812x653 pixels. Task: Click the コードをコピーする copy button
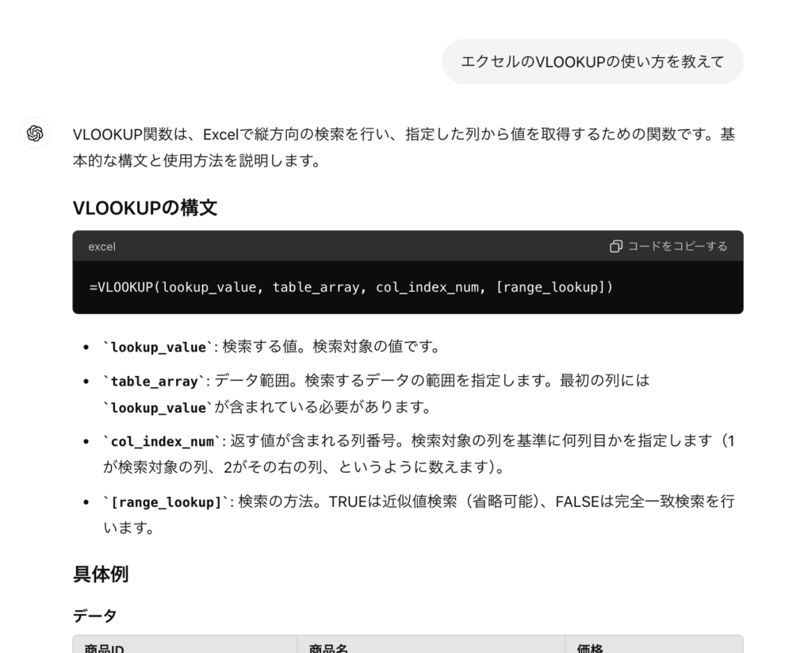(670, 246)
